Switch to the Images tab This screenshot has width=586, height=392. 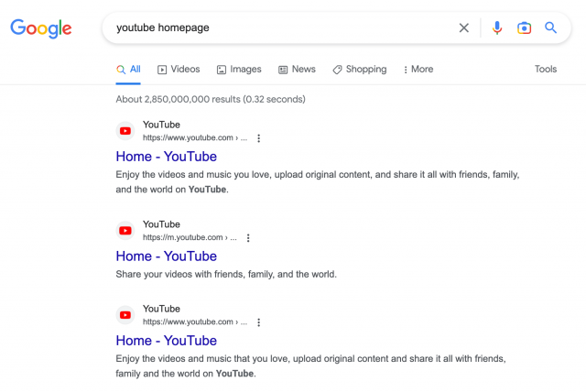point(239,70)
